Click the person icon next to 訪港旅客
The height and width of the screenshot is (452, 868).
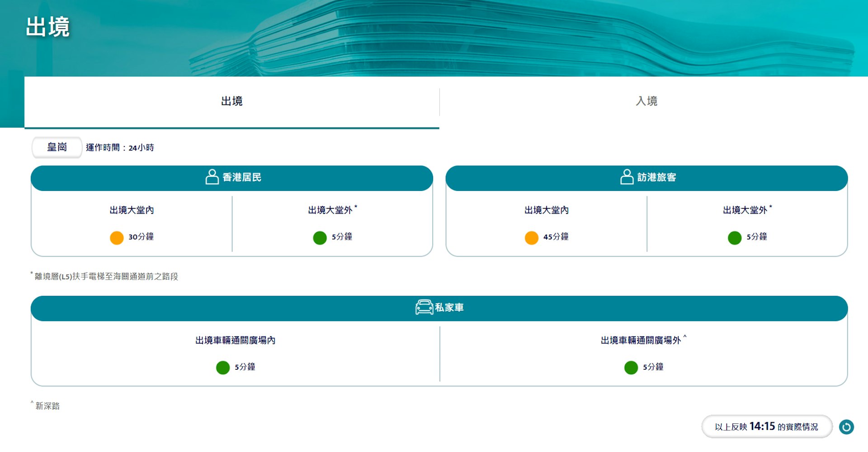tap(627, 177)
